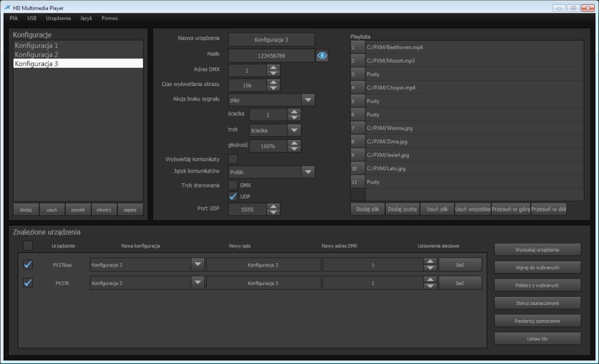Select Konfiguracja 1 in the list

click(x=78, y=45)
